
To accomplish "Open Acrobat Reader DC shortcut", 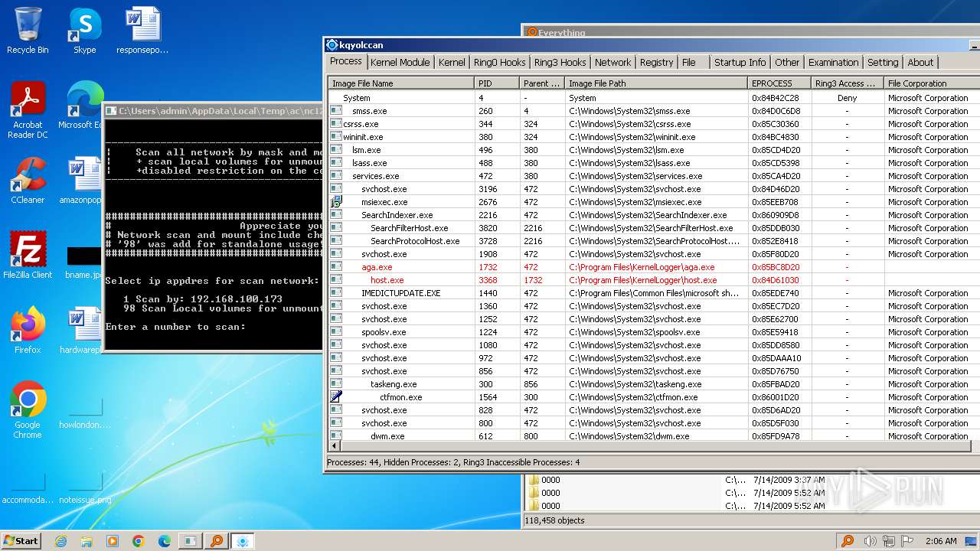I will [x=28, y=110].
